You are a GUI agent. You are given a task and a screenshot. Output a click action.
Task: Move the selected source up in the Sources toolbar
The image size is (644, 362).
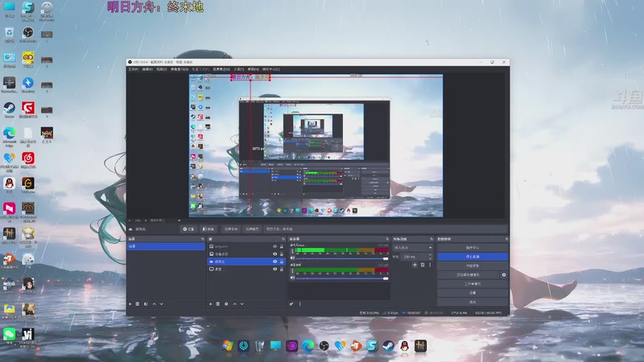(235, 304)
